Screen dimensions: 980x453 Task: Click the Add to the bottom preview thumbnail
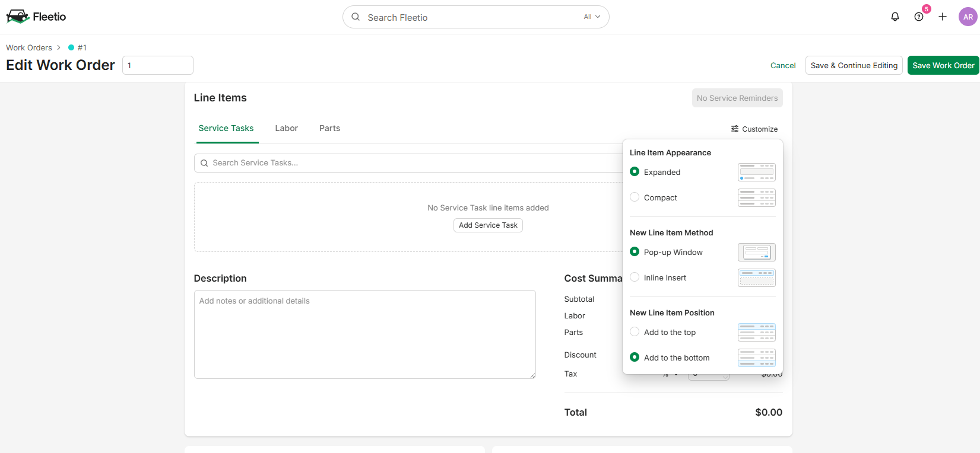(757, 358)
